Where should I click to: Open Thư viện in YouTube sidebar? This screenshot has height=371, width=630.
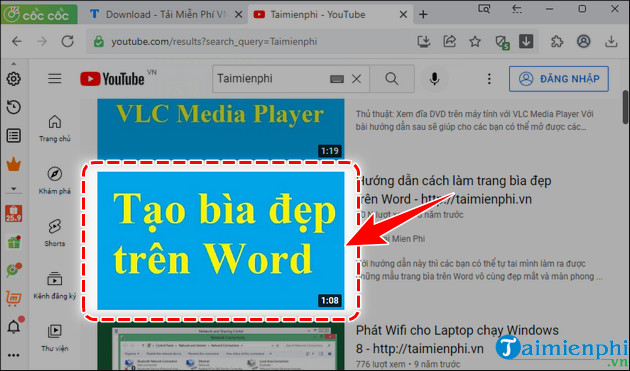55,338
